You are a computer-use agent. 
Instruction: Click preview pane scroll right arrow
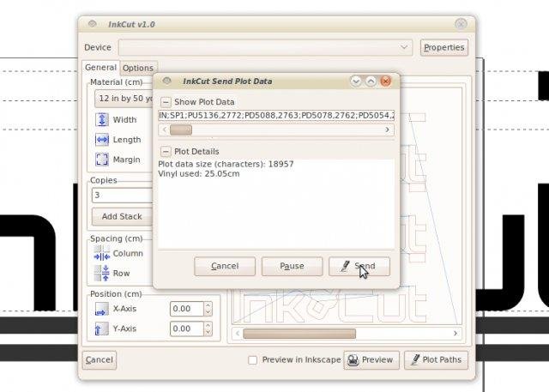click(x=455, y=333)
